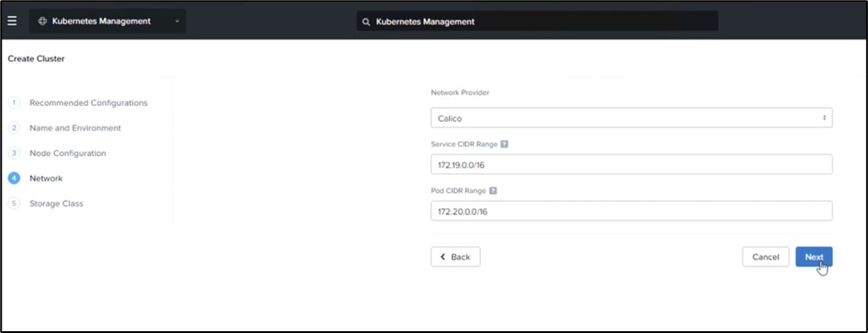Open the hamburger main menu
Viewport: 868px width, 333px height.
(x=13, y=21)
